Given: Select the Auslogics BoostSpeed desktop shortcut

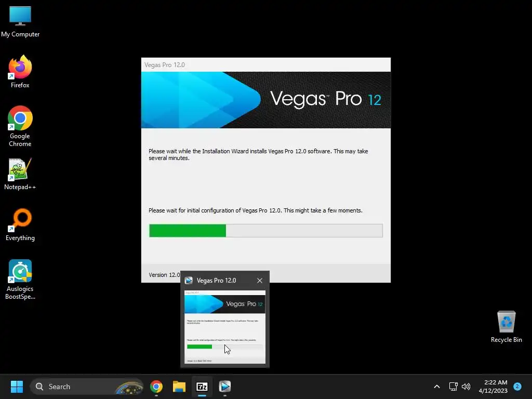Looking at the screenshot, I should [x=20, y=280].
